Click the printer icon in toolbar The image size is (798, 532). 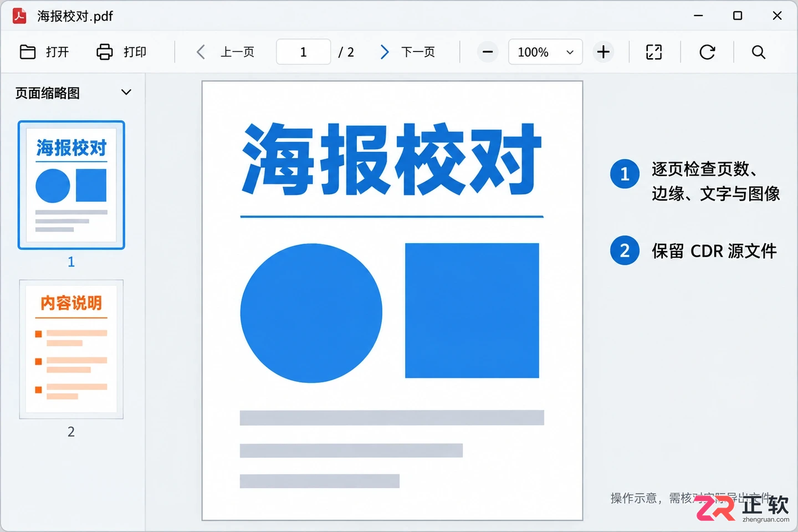click(105, 52)
